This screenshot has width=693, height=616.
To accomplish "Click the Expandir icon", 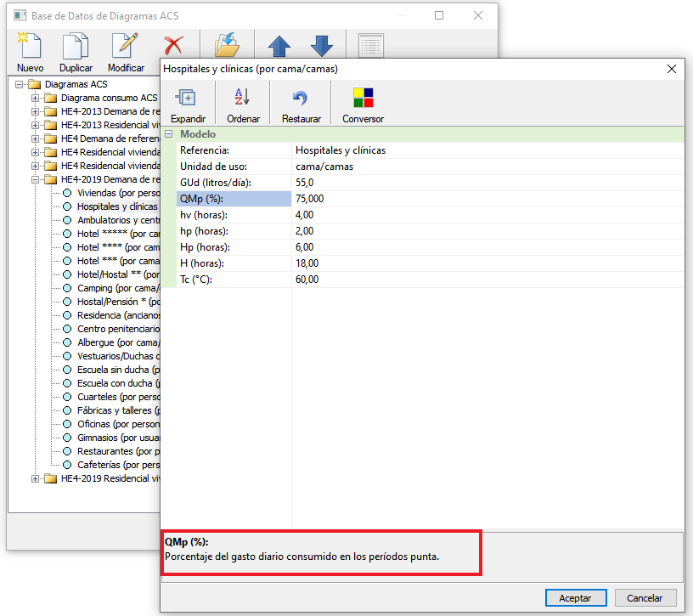I will pyautogui.click(x=188, y=98).
